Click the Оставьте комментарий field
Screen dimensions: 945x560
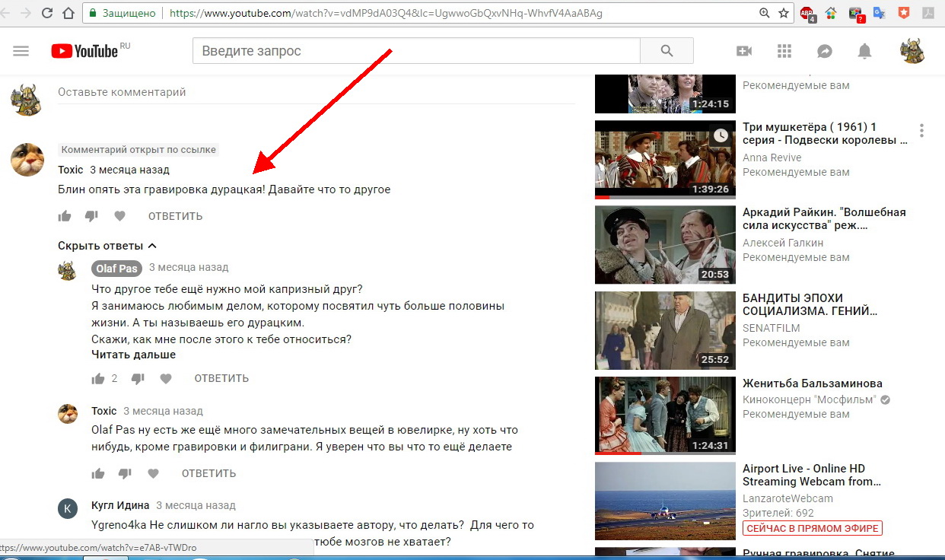click(x=317, y=92)
